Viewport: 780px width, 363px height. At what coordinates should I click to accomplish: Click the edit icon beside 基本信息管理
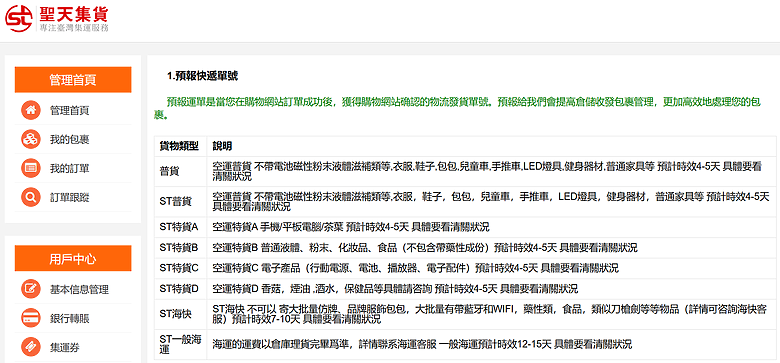[x=31, y=289]
